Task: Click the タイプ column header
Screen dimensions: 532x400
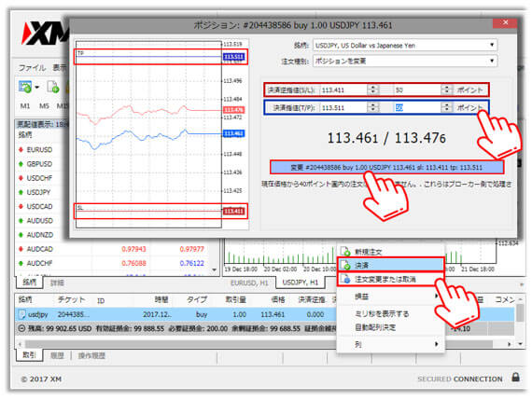Action: [197, 299]
